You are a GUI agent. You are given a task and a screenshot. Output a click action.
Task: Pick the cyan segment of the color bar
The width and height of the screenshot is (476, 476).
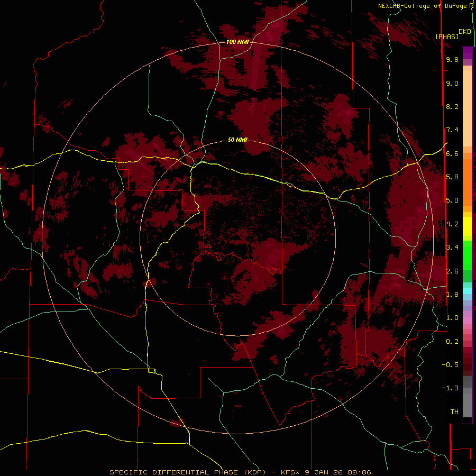(x=467, y=291)
